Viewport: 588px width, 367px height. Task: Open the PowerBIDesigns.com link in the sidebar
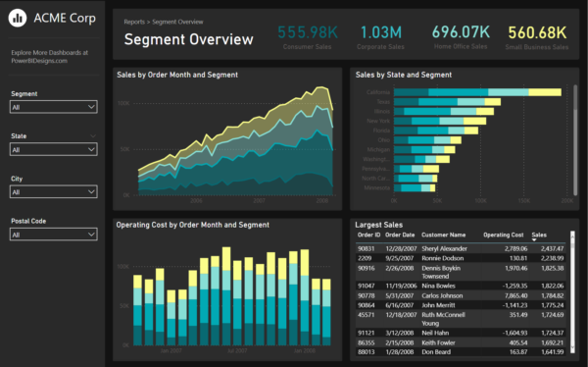(39, 61)
